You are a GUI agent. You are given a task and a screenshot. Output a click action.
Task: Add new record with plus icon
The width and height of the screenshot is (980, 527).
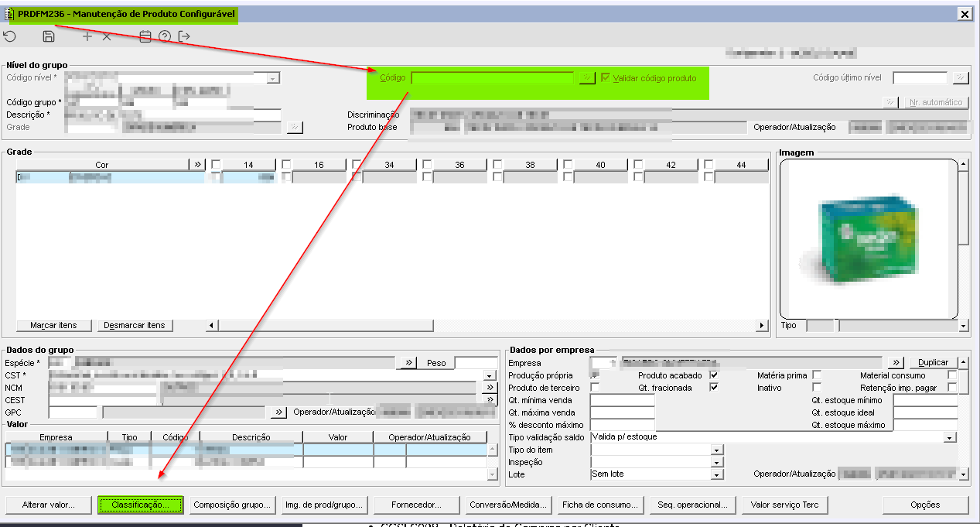(87, 36)
